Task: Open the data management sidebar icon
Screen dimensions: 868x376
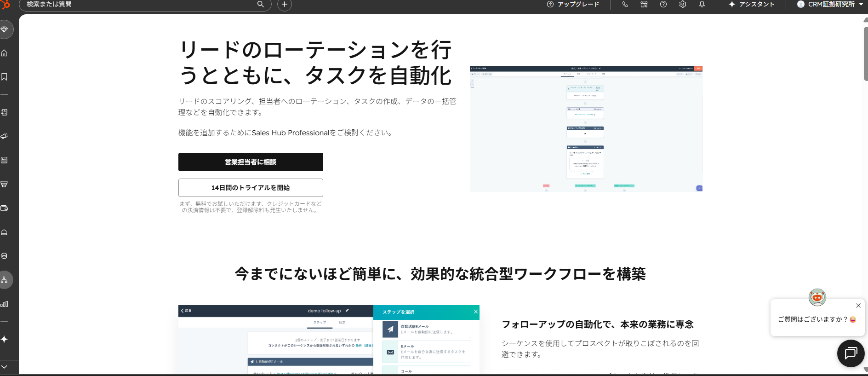Action: [5, 256]
